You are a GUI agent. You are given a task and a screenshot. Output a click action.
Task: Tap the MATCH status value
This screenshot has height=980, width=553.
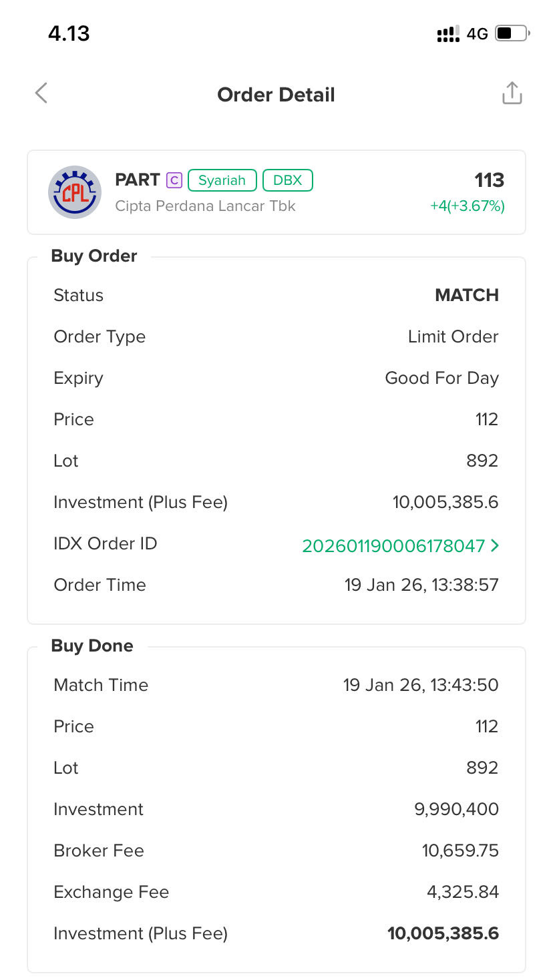pos(467,295)
